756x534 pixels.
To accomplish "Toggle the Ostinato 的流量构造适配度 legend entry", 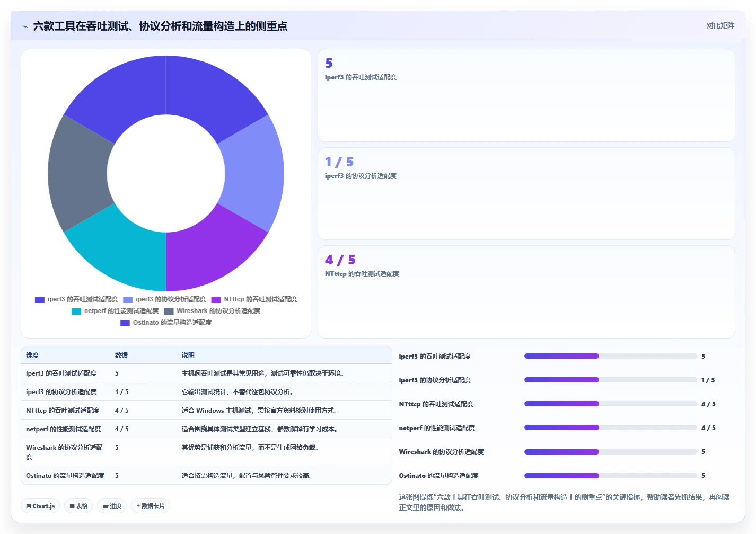I will (166, 323).
